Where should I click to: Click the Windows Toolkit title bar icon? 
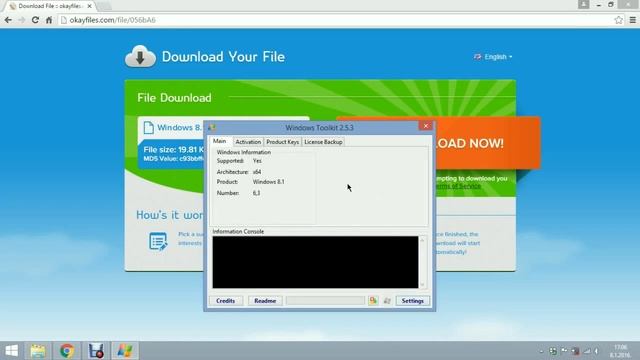click(211, 128)
